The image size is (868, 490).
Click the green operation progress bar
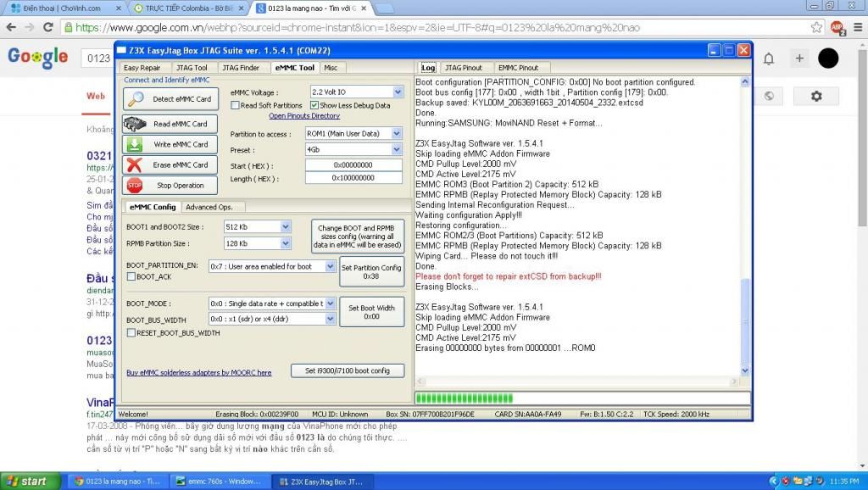click(582, 398)
